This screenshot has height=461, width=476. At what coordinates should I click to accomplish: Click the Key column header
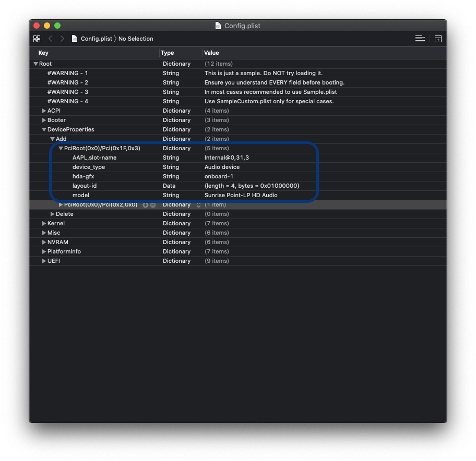43,53
